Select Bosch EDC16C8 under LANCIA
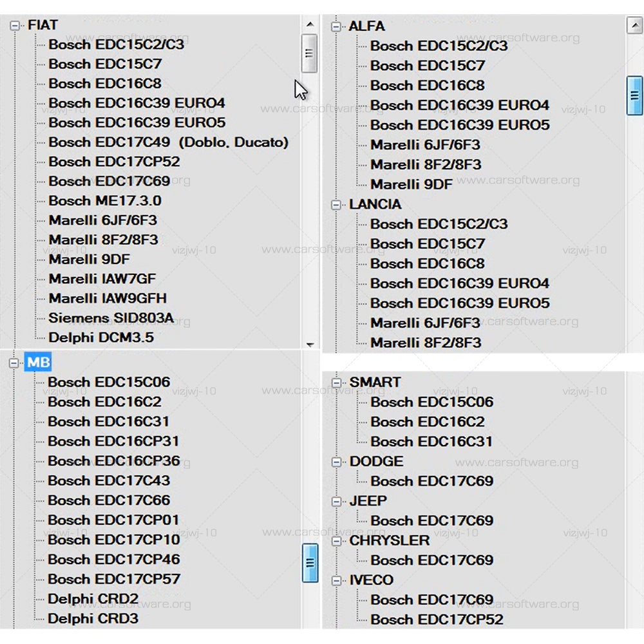 428,263
